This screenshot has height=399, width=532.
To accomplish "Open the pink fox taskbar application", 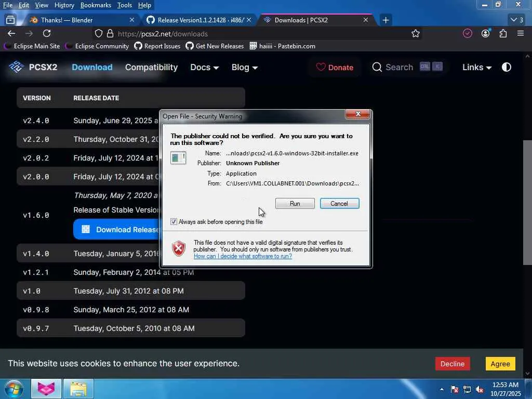I will tap(46, 389).
